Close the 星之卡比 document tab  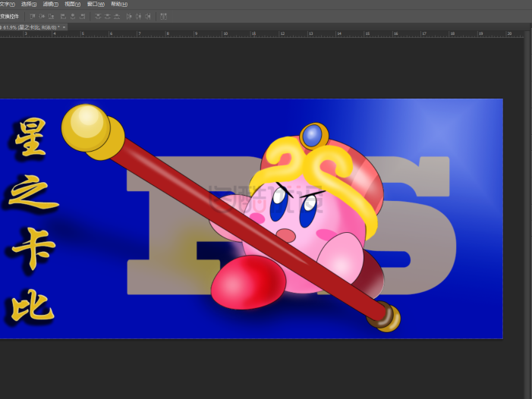tap(64, 27)
